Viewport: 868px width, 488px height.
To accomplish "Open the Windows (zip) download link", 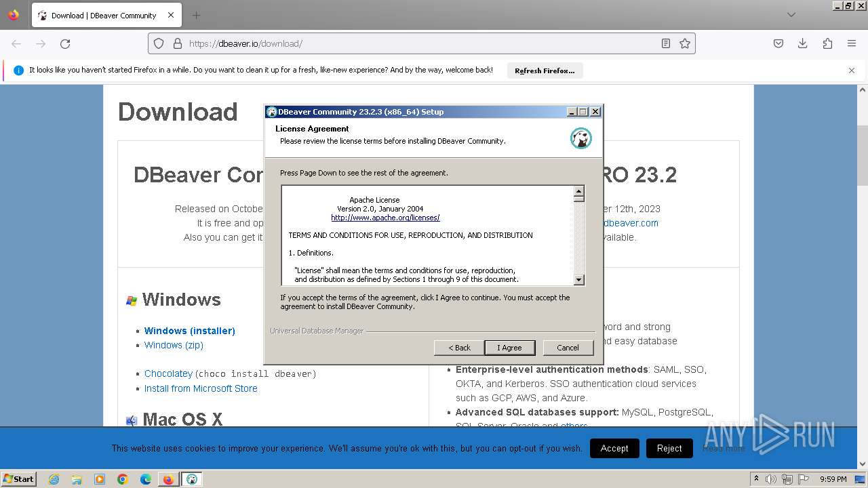I will click(x=174, y=345).
